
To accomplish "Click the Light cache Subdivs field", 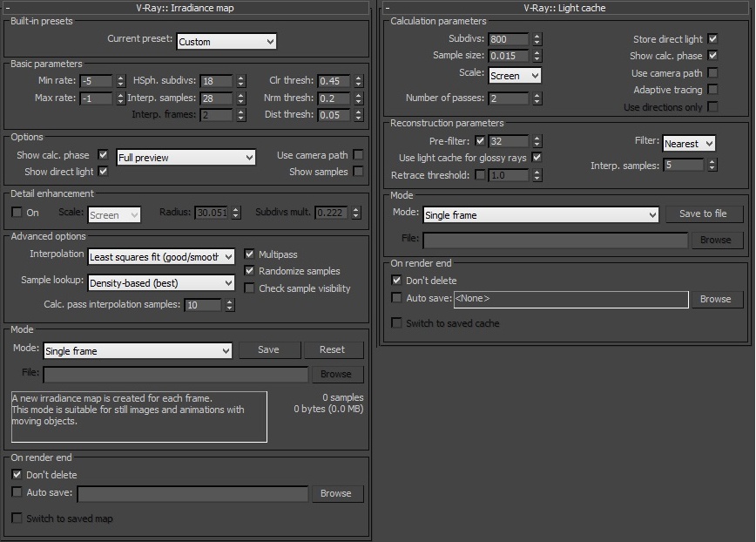I will (509, 39).
